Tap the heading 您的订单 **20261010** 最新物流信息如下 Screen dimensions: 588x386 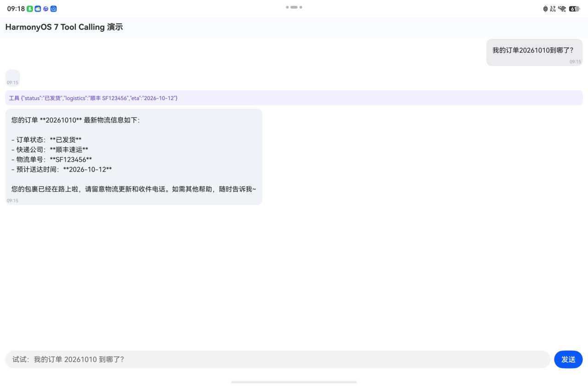coord(75,120)
